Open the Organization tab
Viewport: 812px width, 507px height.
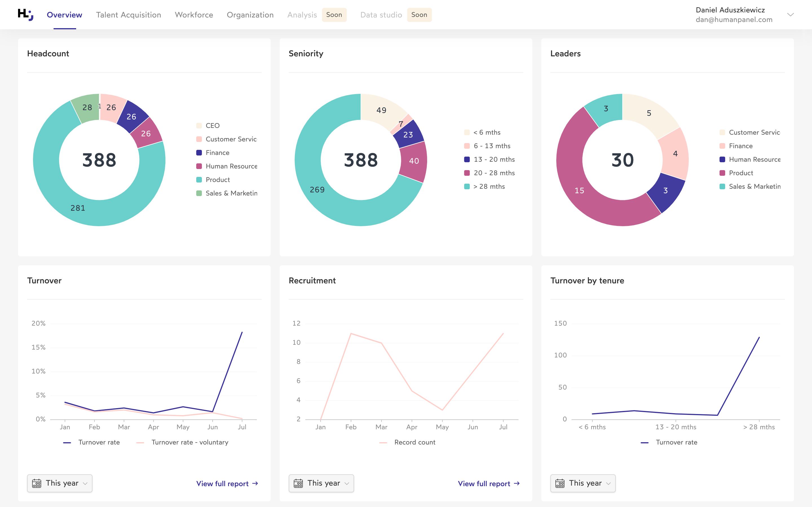coord(250,15)
